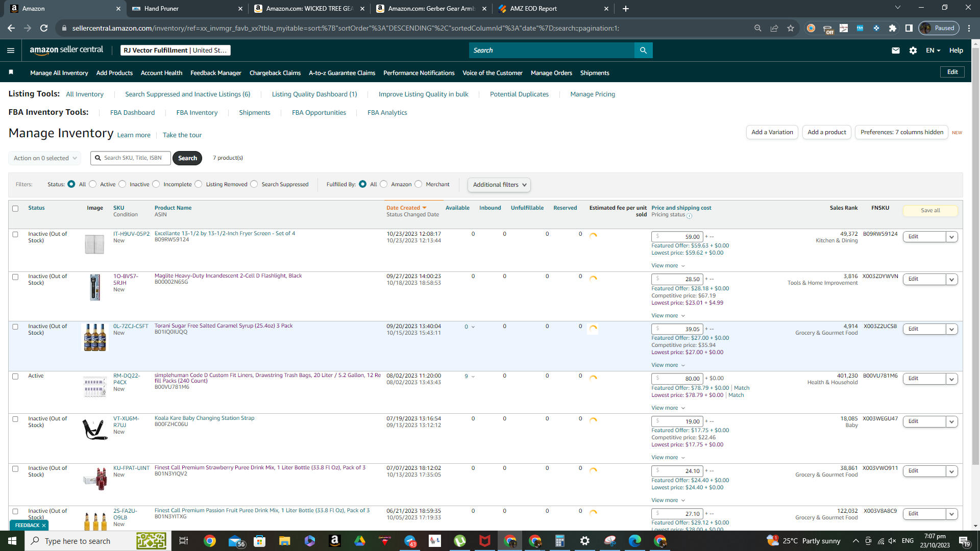Open Listing Quality Dashboard (1) link
This screenshot has height=551, width=980.
[314, 94]
